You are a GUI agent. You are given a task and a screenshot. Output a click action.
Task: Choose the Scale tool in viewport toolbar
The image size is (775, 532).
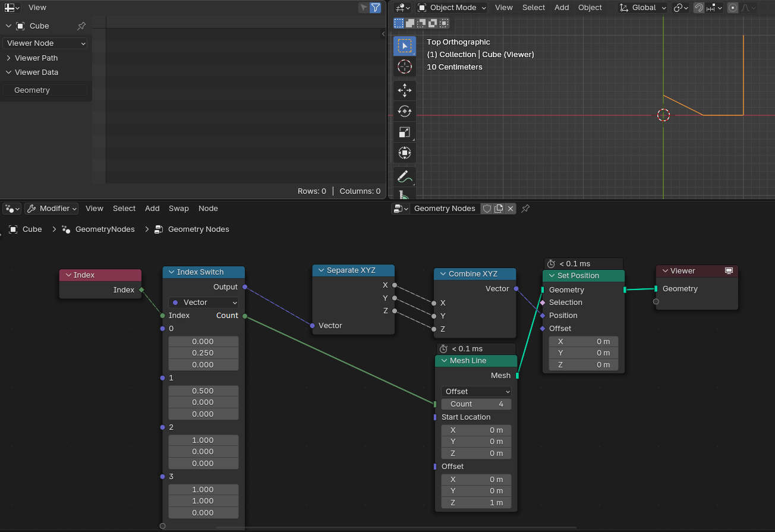pos(404,132)
